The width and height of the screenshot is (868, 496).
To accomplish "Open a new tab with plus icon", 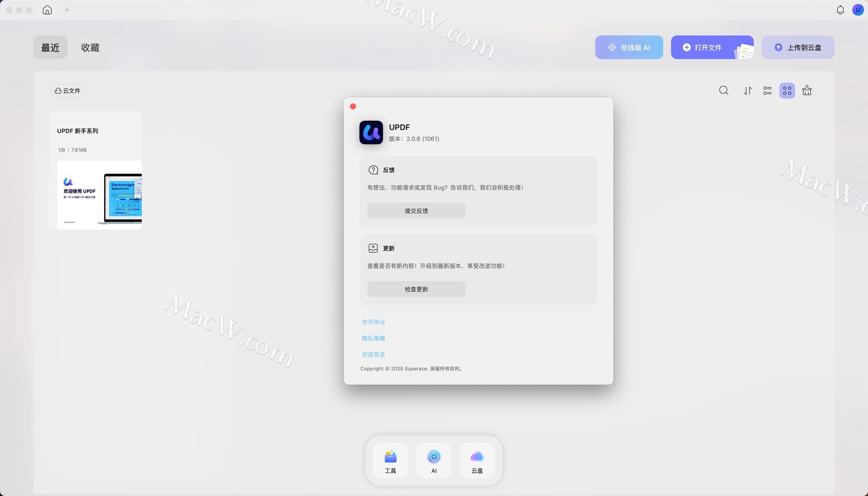I will 67,10.
